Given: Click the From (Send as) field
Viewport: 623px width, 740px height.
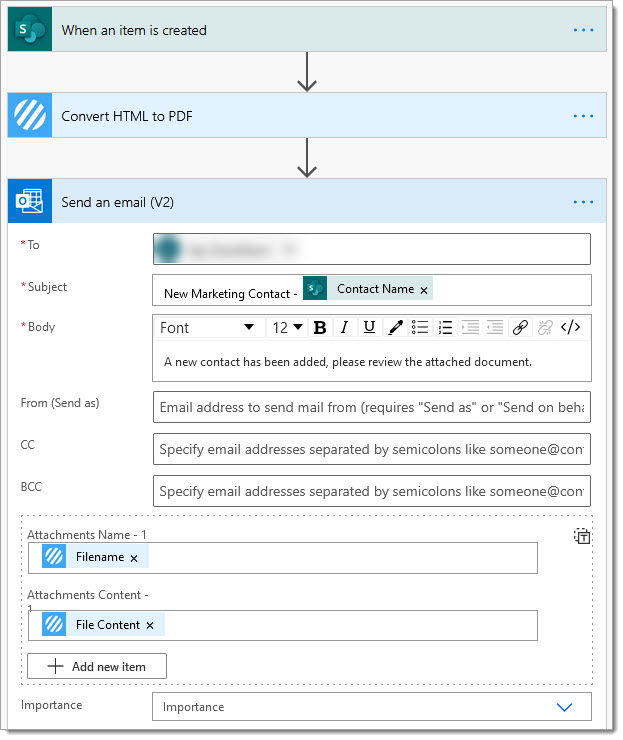Looking at the screenshot, I should (x=371, y=407).
